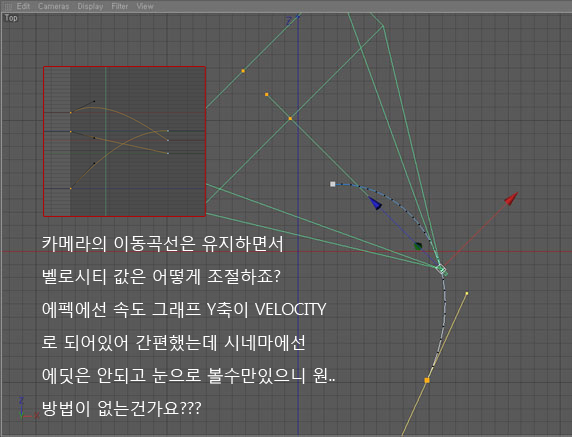Select the top-left F-curve keyframe in inset
The width and height of the screenshot is (572, 437).
[71, 113]
